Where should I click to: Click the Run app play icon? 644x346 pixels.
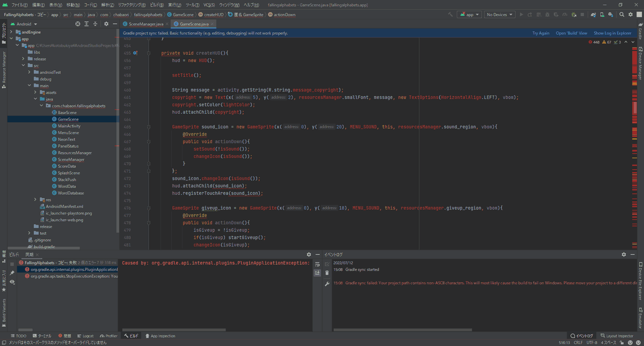[x=521, y=14]
